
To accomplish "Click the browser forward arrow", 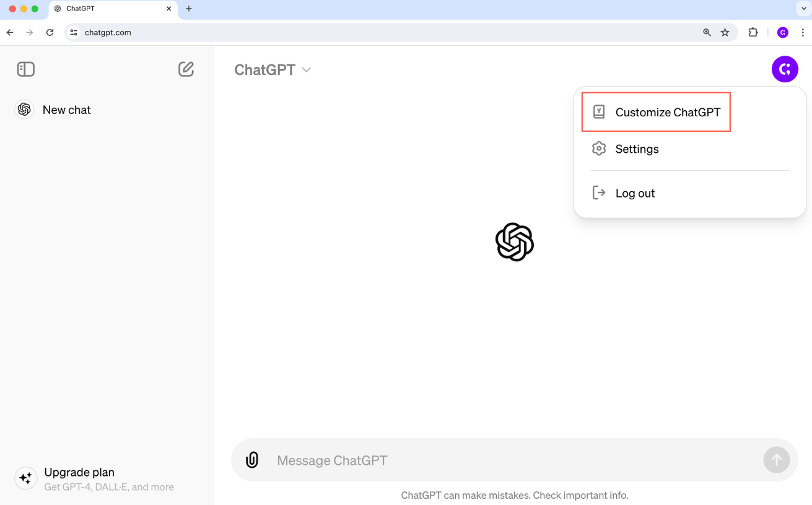I will [x=30, y=33].
